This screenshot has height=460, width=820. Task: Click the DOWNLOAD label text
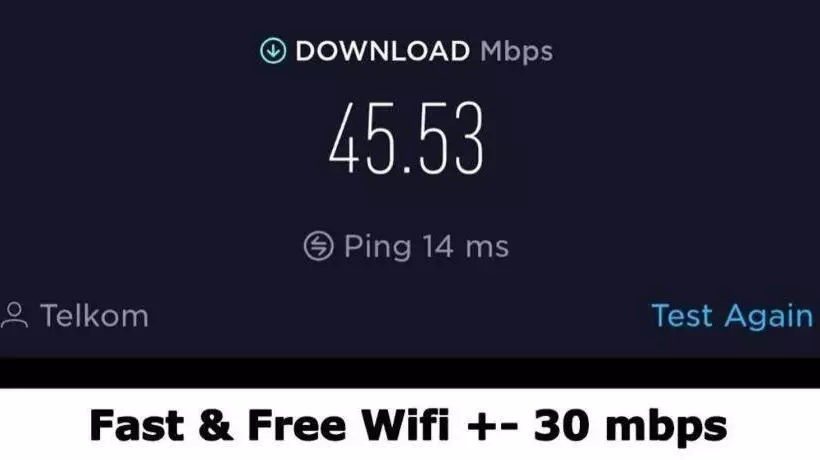(x=382, y=51)
